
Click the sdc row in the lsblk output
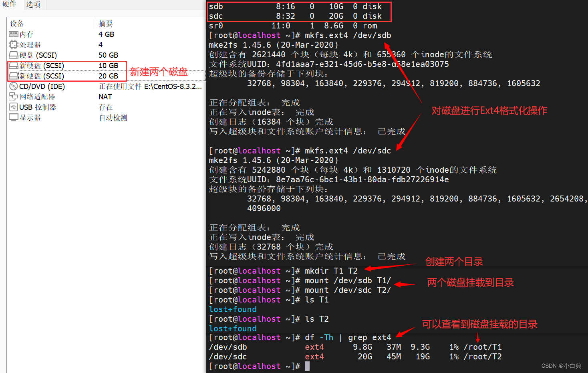click(295, 16)
